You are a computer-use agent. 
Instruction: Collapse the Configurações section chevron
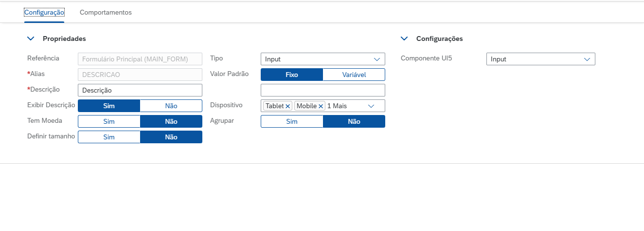pos(404,38)
